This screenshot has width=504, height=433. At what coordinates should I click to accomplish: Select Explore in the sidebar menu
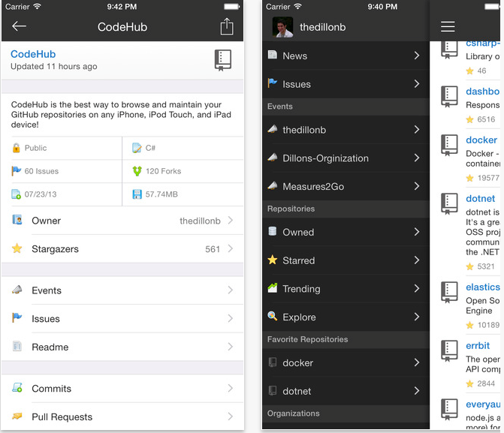346,317
